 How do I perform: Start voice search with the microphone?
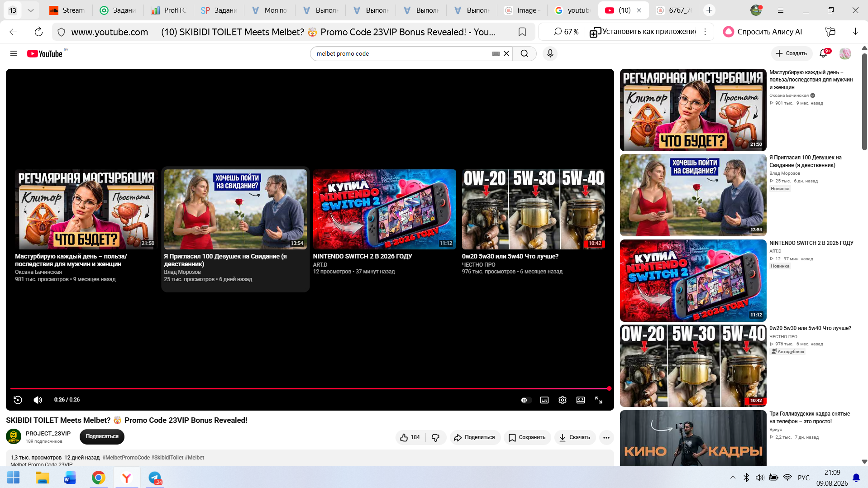(550, 53)
